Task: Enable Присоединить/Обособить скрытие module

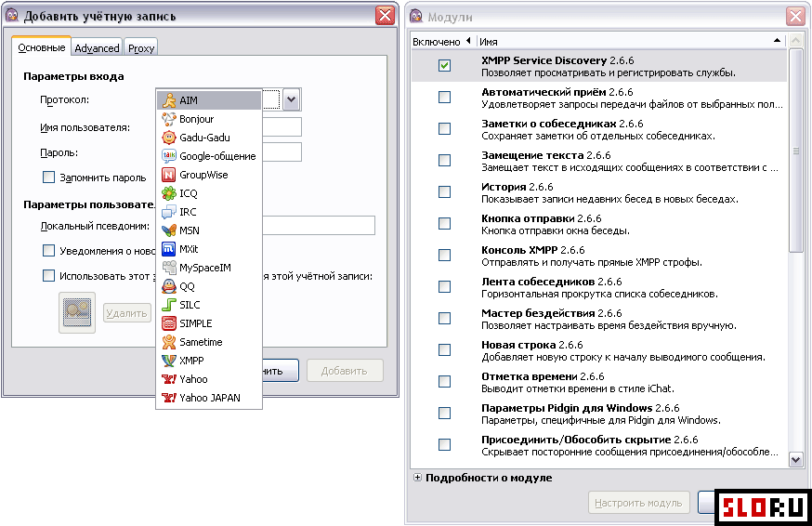Action: pos(444,444)
